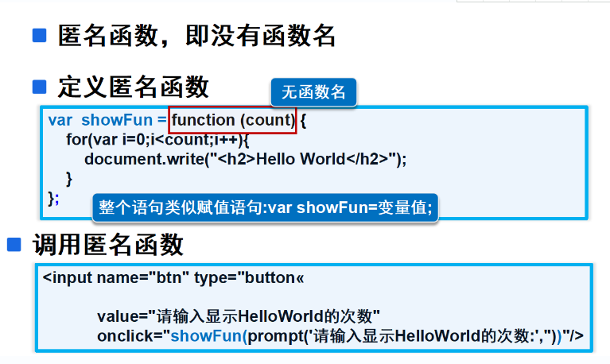Click the document.write Hello World code line

(246, 159)
